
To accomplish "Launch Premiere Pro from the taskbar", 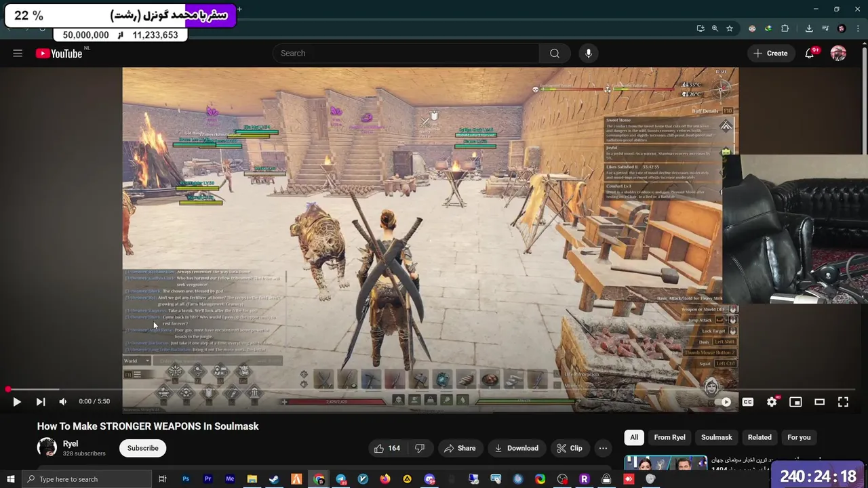I will 208,479.
